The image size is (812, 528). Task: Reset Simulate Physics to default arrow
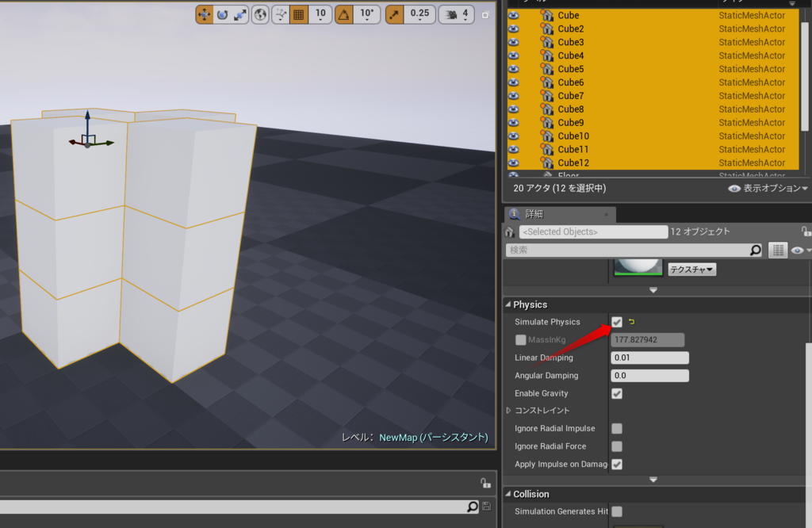pyautogui.click(x=631, y=322)
